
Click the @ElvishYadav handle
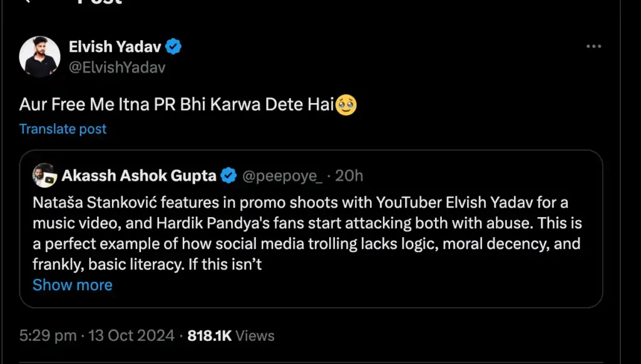pos(116,67)
